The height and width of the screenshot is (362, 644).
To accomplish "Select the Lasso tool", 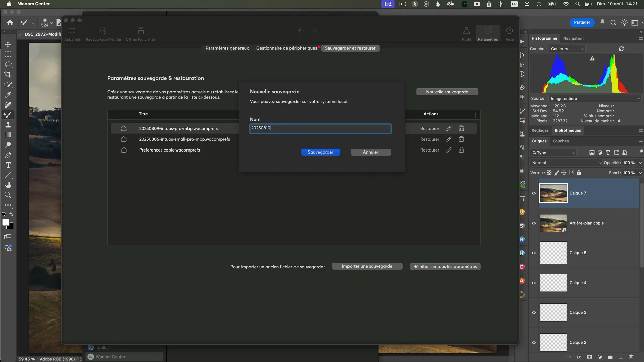I will click(8, 64).
